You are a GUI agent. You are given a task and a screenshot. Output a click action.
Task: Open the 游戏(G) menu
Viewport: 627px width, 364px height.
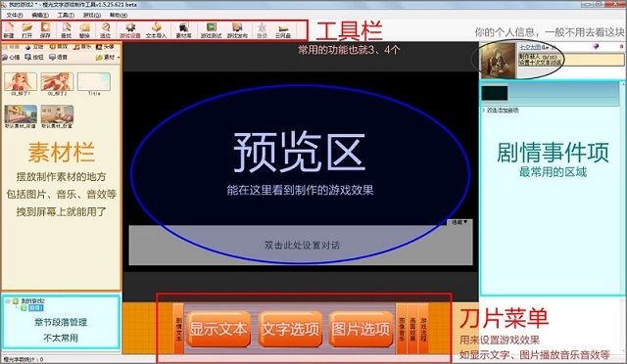[x=91, y=16]
